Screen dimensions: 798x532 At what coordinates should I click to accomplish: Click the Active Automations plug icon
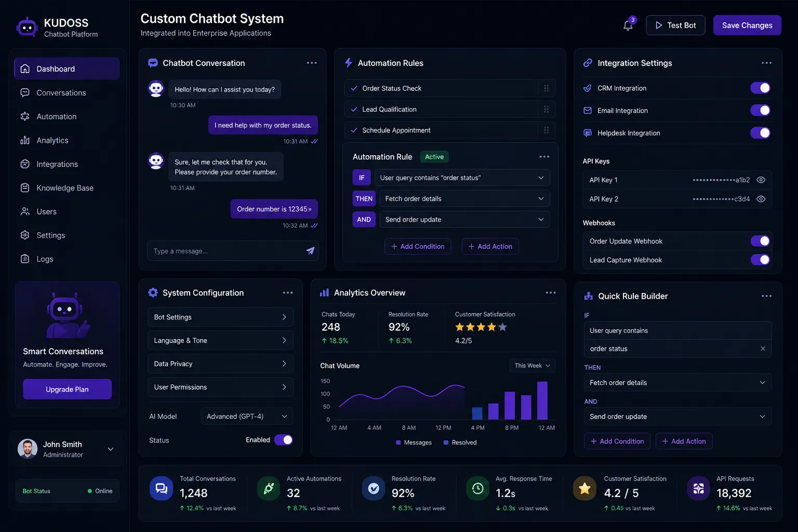click(269, 488)
